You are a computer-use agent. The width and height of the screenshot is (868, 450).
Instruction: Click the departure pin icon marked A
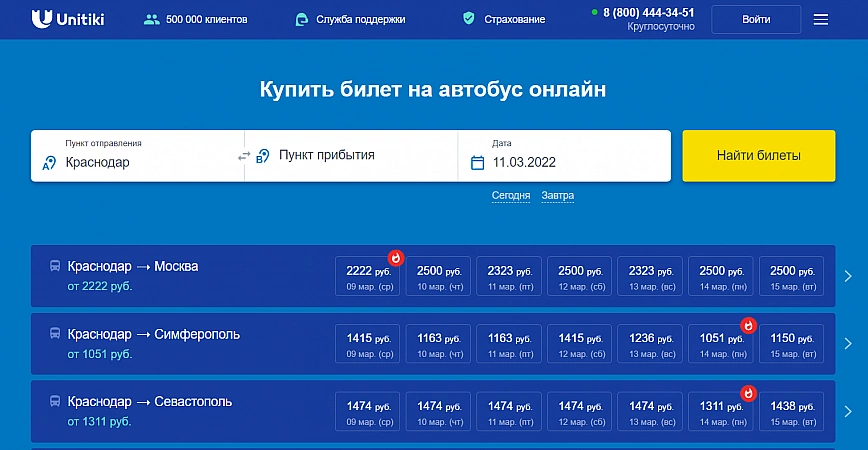48,162
